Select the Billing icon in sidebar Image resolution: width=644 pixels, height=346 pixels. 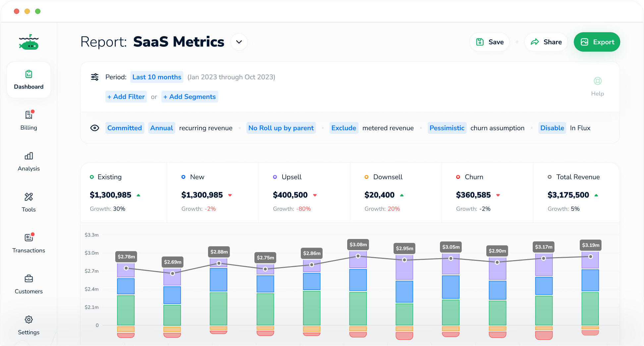tap(29, 120)
